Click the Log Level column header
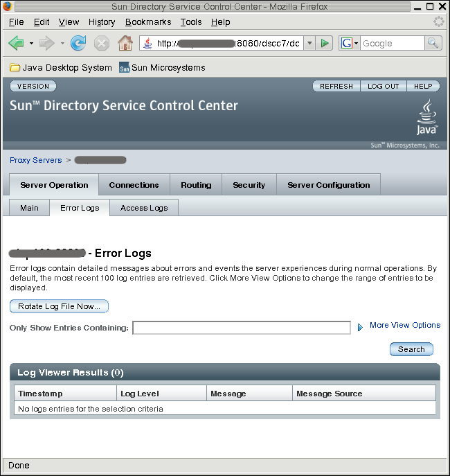450x476 pixels. coord(161,394)
